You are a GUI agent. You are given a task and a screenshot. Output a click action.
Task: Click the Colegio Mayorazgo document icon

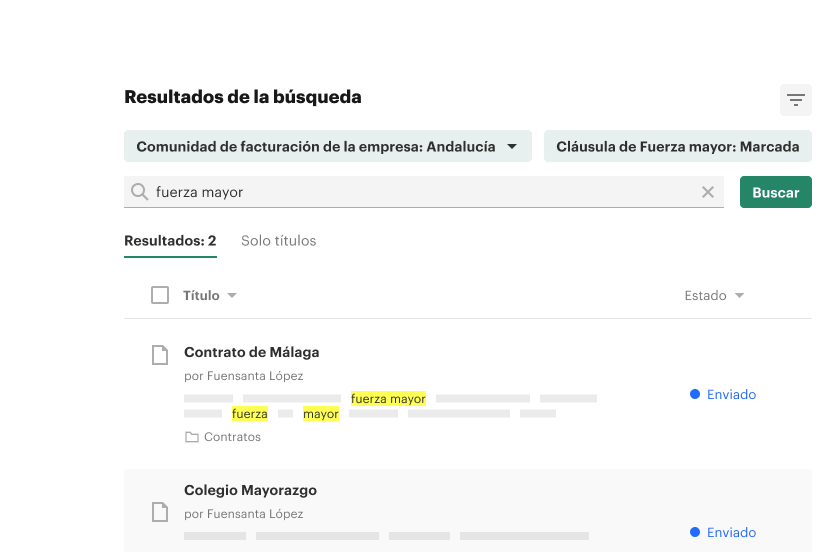click(x=160, y=512)
